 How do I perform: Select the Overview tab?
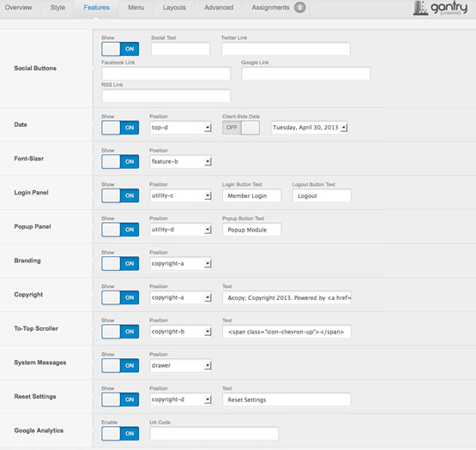pyautogui.click(x=18, y=8)
